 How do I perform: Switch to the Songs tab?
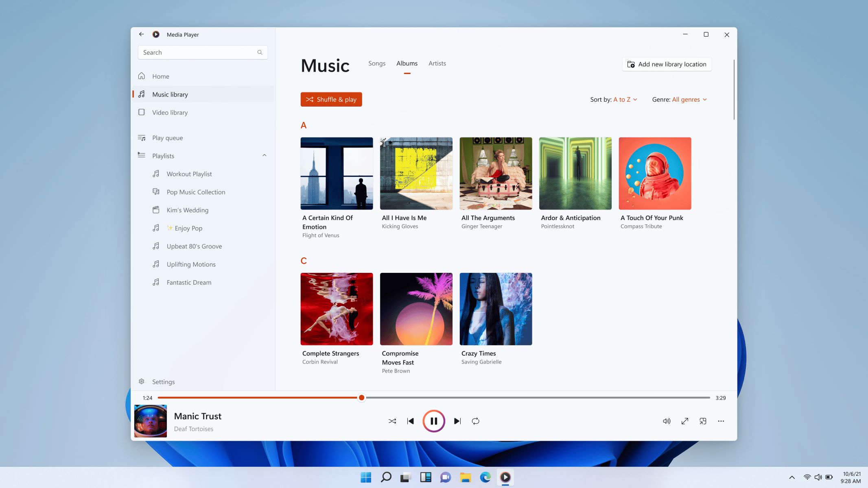click(376, 63)
